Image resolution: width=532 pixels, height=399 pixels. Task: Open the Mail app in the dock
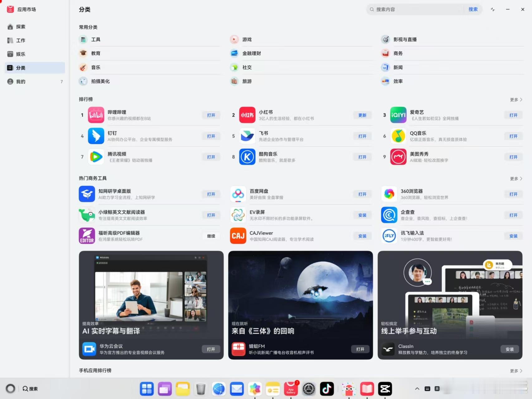[237, 389]
